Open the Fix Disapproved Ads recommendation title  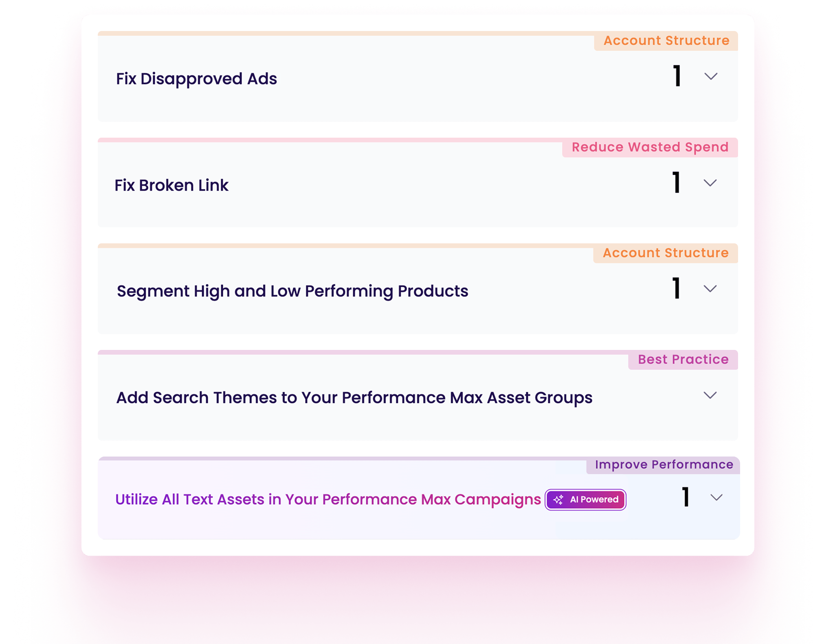pyautogui.click(x=196, y=79)
